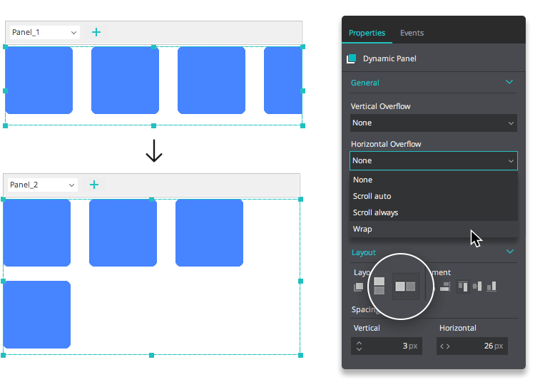Select the vertical layout icon
The height and width of the screenshot is (392, 535).
(379, 286)
